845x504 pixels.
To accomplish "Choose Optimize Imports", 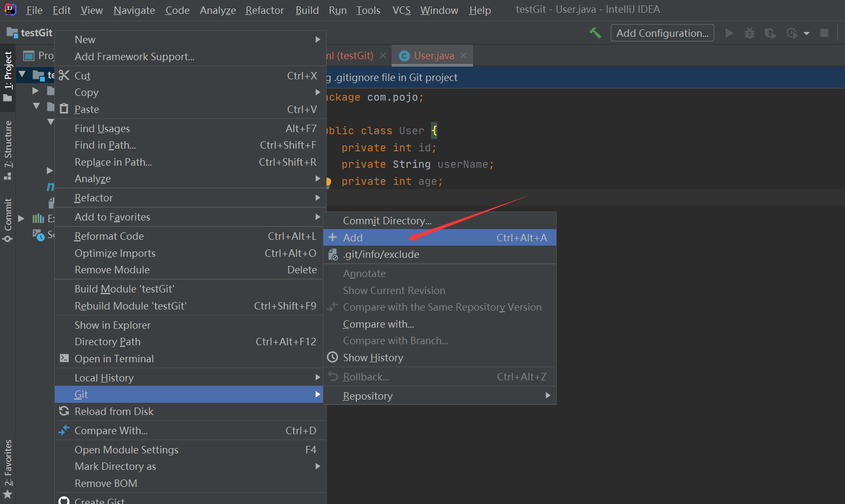I will (190, 253).
